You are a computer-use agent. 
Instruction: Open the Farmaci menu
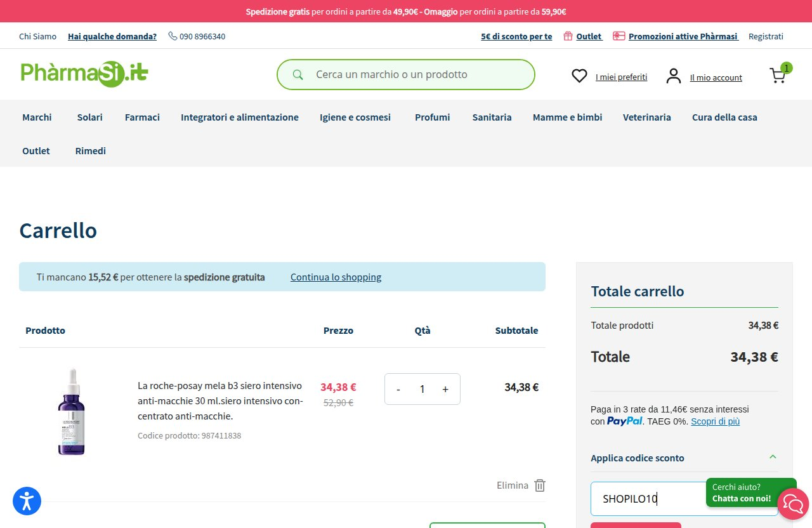click(x=142, y=117)
